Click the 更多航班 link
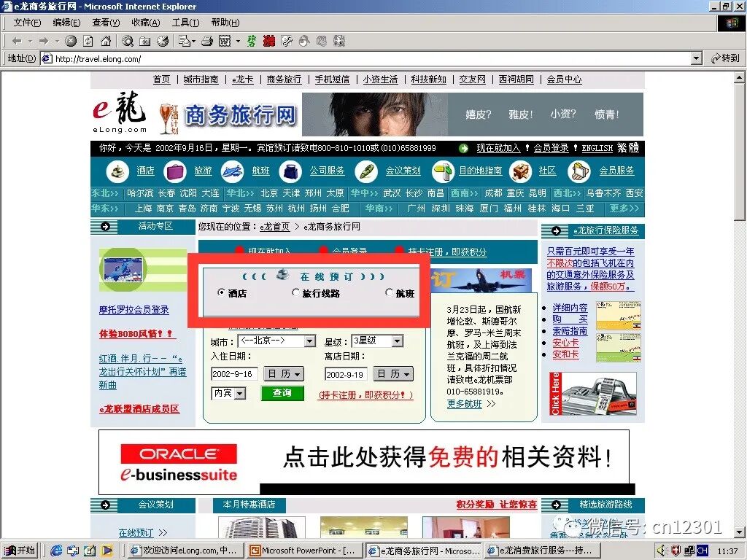Screen dimensions: 747x560 point(465,404)
